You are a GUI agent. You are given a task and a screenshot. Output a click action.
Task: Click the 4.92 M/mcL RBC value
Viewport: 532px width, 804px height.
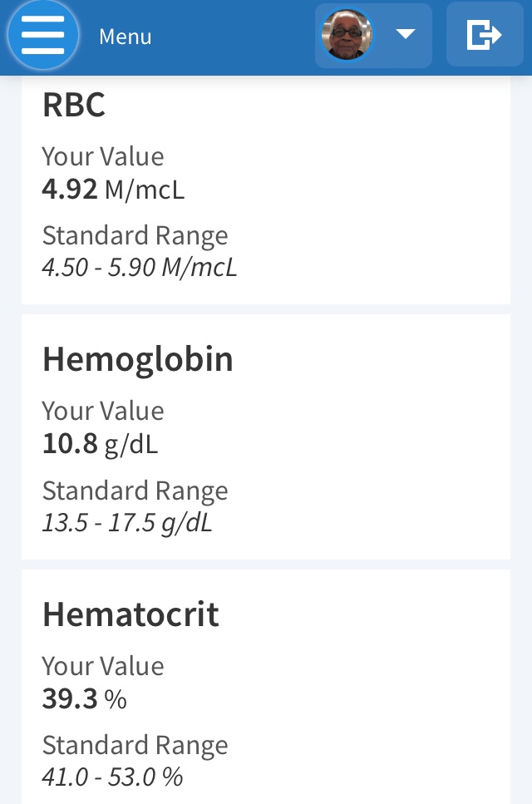(x=113, y=189)
